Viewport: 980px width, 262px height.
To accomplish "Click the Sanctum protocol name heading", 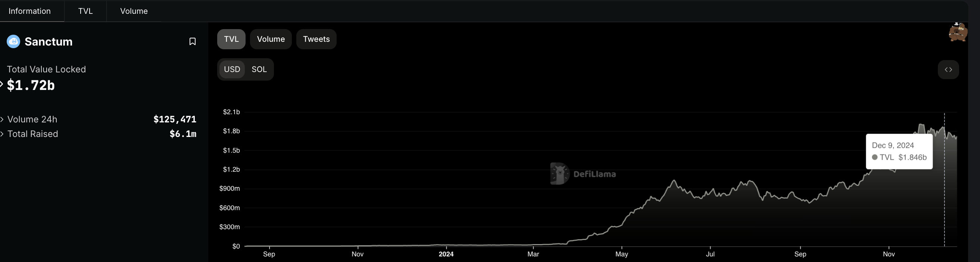I will pyautogui.click(x=48, y=41).
